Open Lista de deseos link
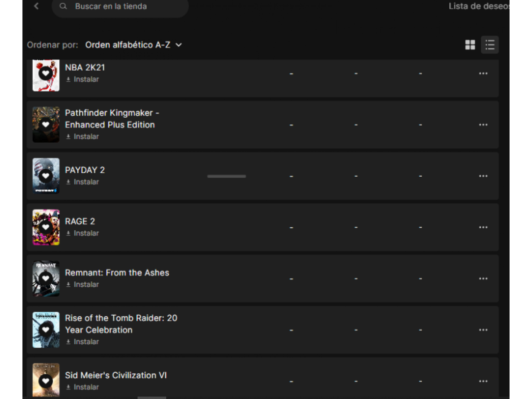The width and height of the screenshot is (532, 399). pos(479,6)
